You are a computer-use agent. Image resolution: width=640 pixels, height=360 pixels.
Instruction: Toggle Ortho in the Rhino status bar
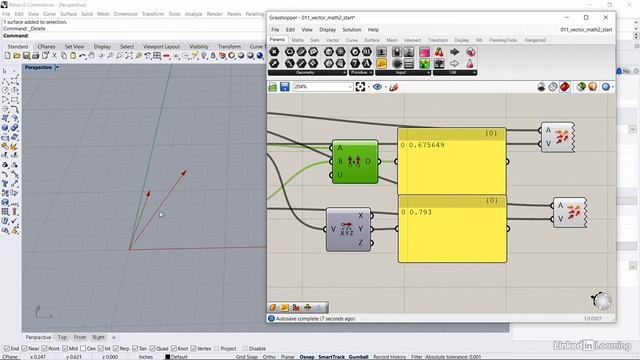[x=269, y=357]
